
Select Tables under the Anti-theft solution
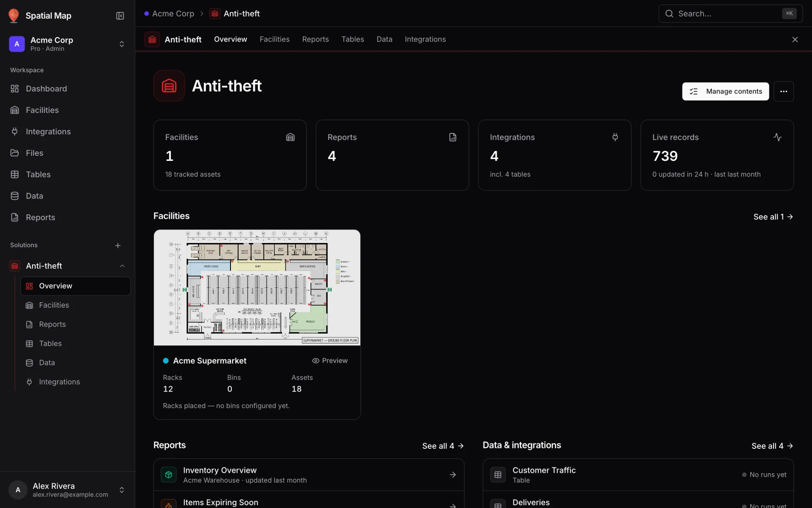[76, 343]
